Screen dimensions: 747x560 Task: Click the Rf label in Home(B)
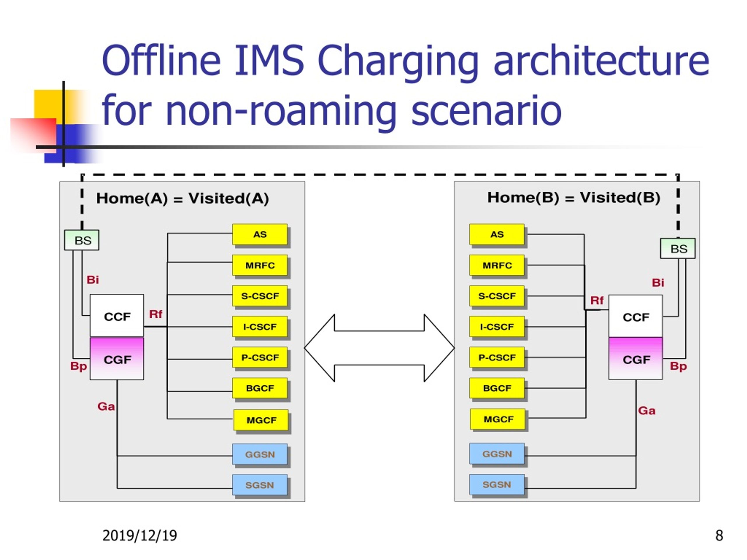coord(597,300)
